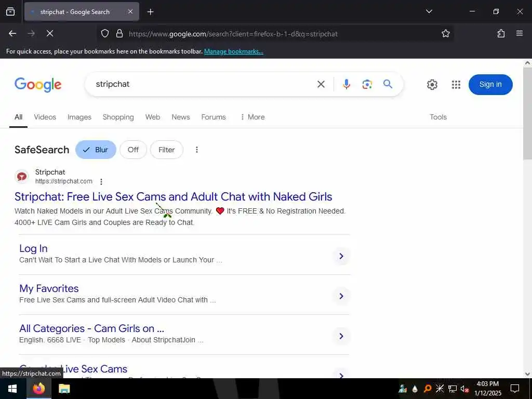Expand the More search filters menu
The width and height of the screenshot is (532, 399).
pos(252,117)
